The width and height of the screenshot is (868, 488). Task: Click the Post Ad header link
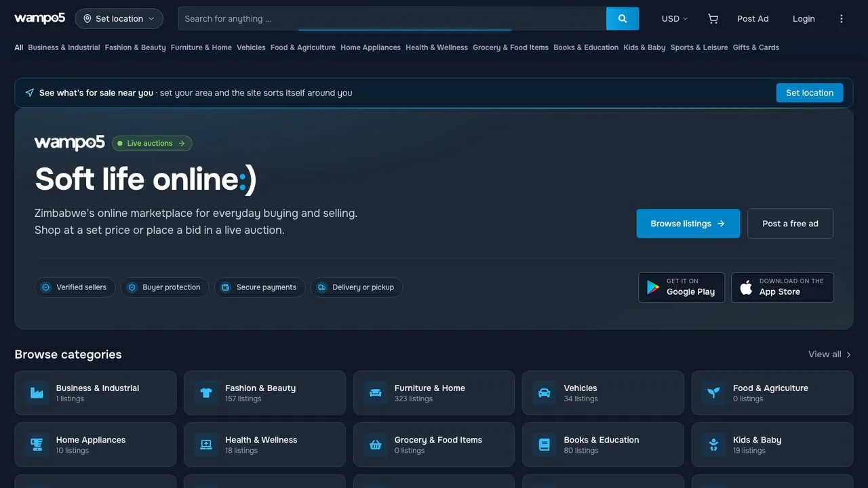pyautogui.click(x=753, y=19)
